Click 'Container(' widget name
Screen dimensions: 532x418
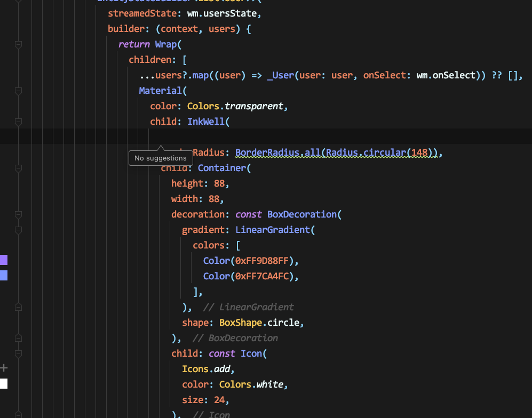pos(224,168)
